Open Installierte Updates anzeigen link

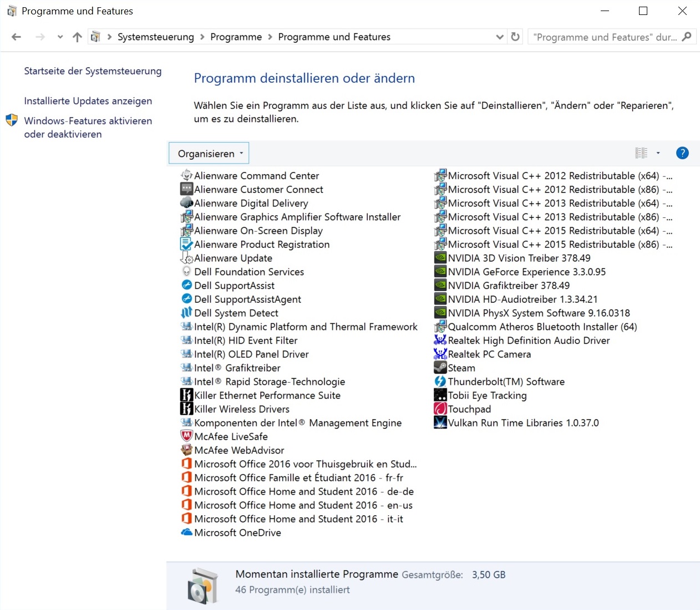point(88,101)
